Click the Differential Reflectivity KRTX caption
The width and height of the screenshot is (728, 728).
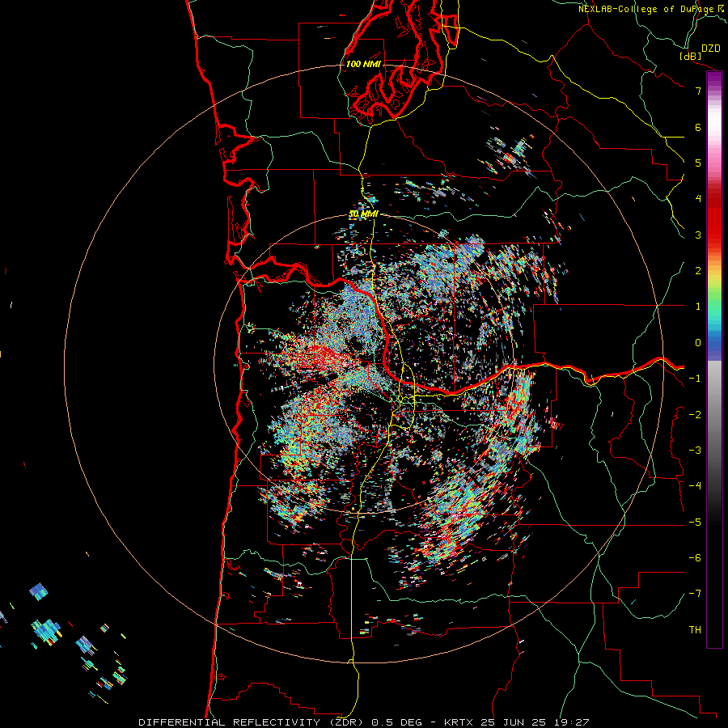point(364,722)
